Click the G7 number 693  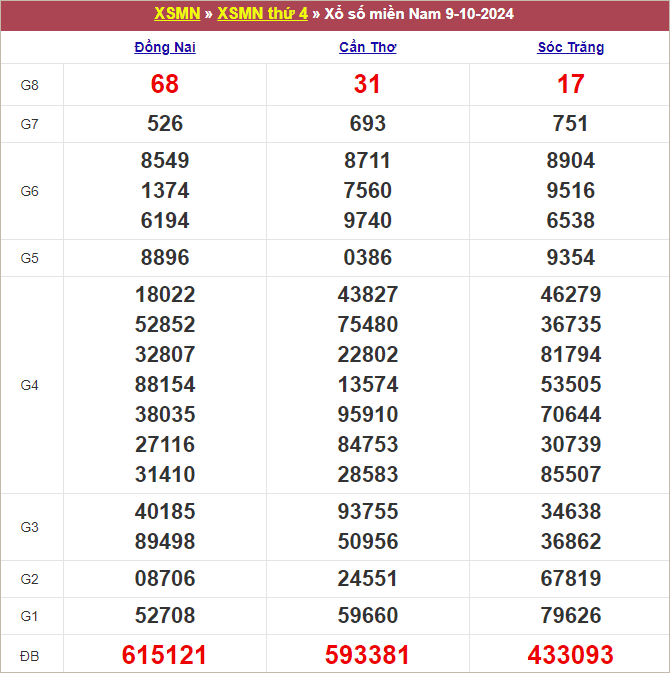tap(367, 124)
